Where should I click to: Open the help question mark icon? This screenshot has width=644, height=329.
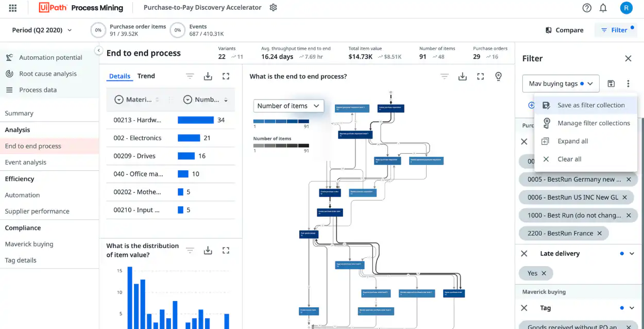587,8
